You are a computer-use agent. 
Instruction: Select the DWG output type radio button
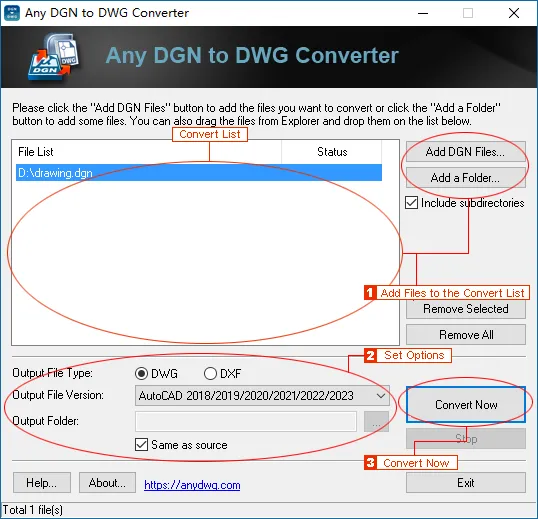141,373
